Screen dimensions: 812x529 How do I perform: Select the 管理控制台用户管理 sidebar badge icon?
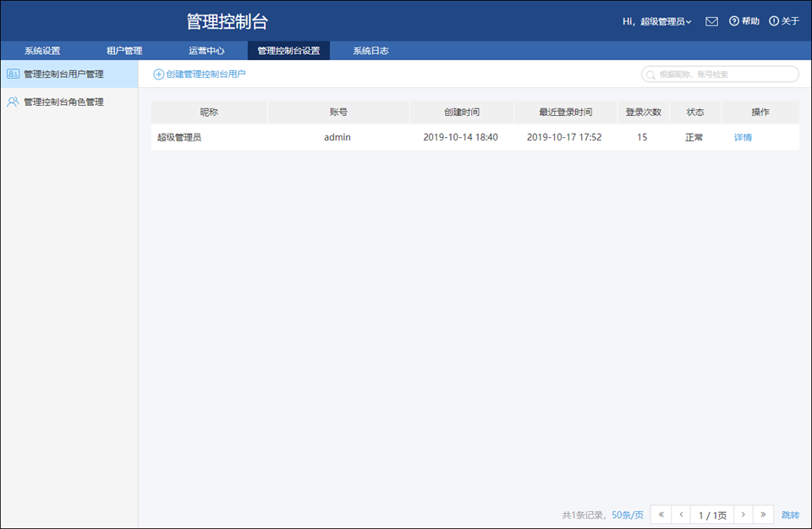[12, 73]
